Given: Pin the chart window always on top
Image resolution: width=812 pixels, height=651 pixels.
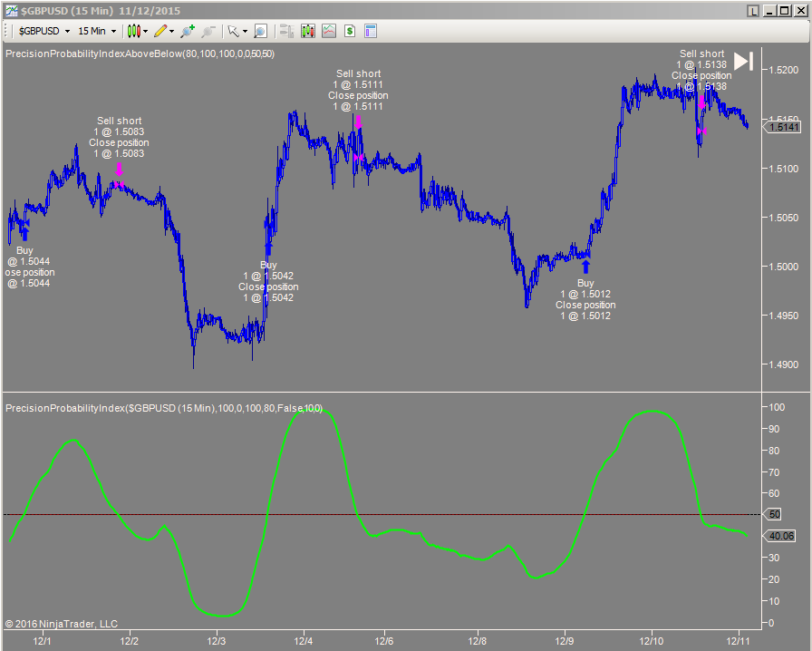Looking at the screenshot, I should tap(753, 9).
